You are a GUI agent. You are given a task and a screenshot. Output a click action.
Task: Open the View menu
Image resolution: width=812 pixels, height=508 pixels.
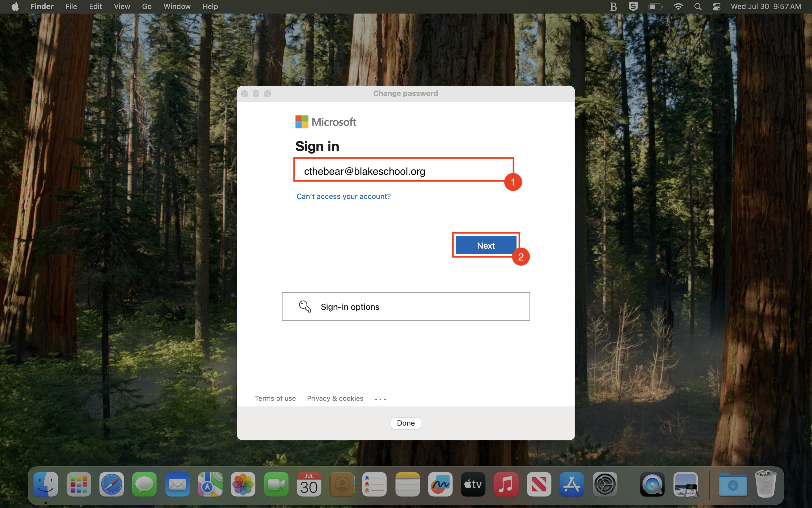click(x=122, y=7)
